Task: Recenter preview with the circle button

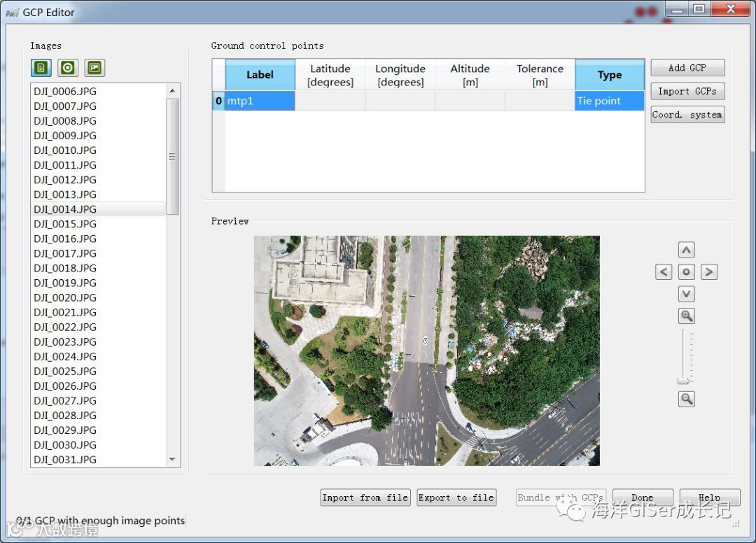Action: (x=686, y=271)
